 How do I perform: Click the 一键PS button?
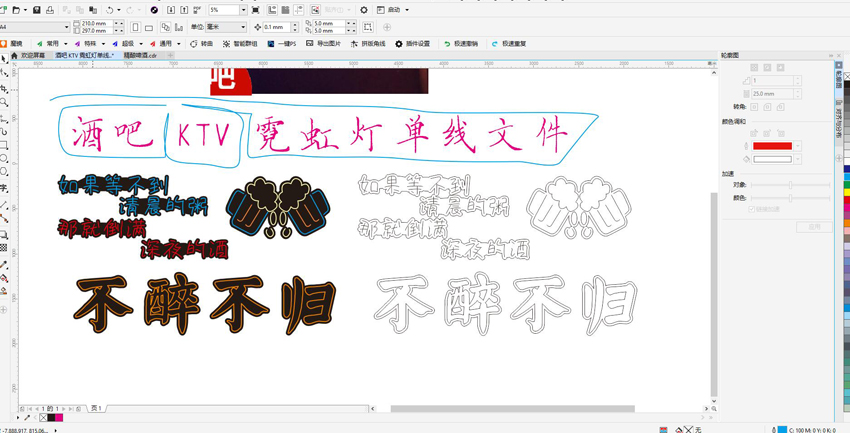[282, 43]
